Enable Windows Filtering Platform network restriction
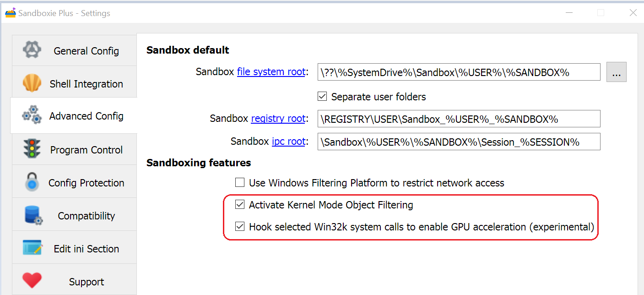This screenshot has width=644, height=295. (x=240, y=183)
